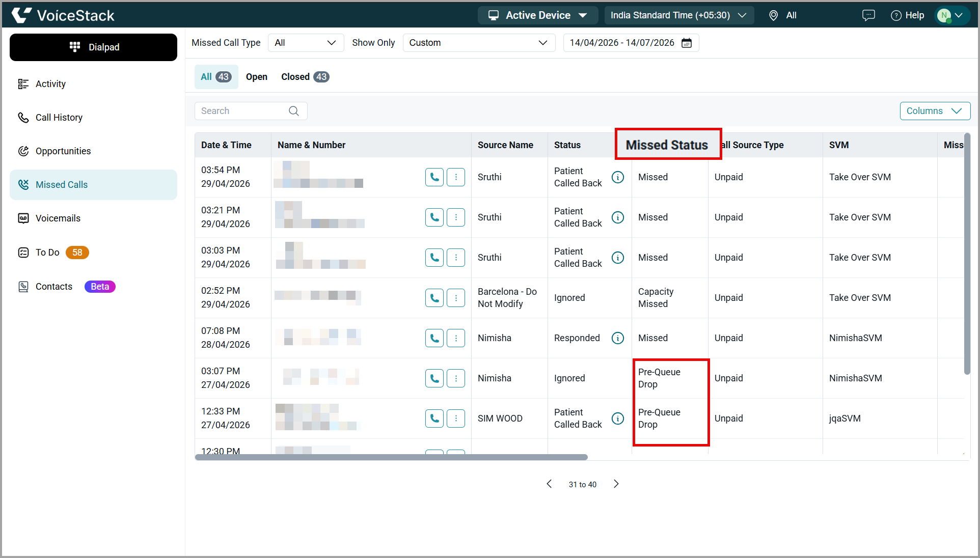The width and height of the screenshot is (980, 558).
Task: Open more options for 02:52 PM call
Action: tap(456, 298)
